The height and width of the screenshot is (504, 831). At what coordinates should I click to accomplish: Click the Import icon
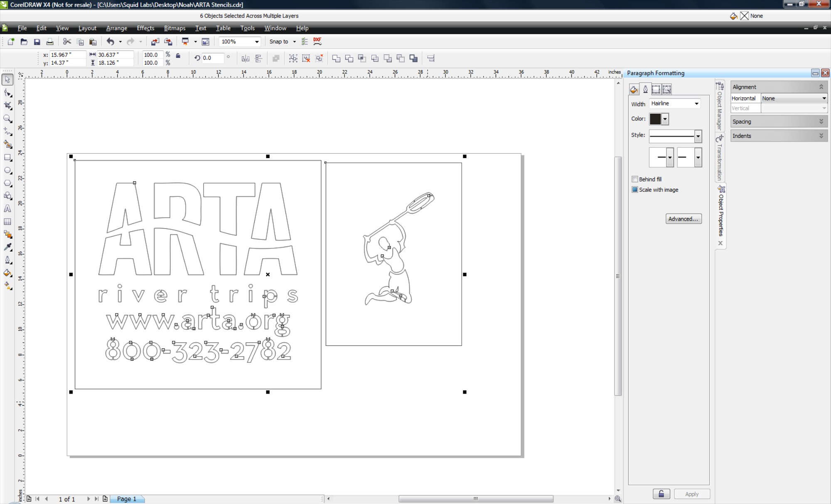[x=155, y=42]
